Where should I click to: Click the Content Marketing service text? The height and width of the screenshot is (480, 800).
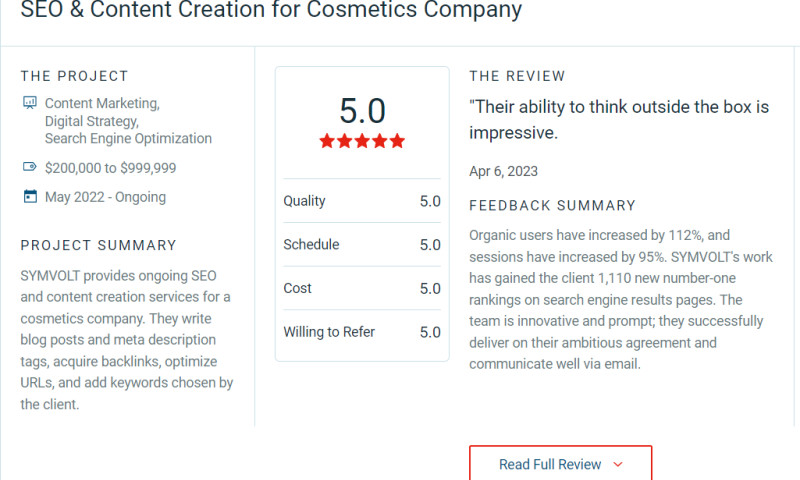[102, 103]
